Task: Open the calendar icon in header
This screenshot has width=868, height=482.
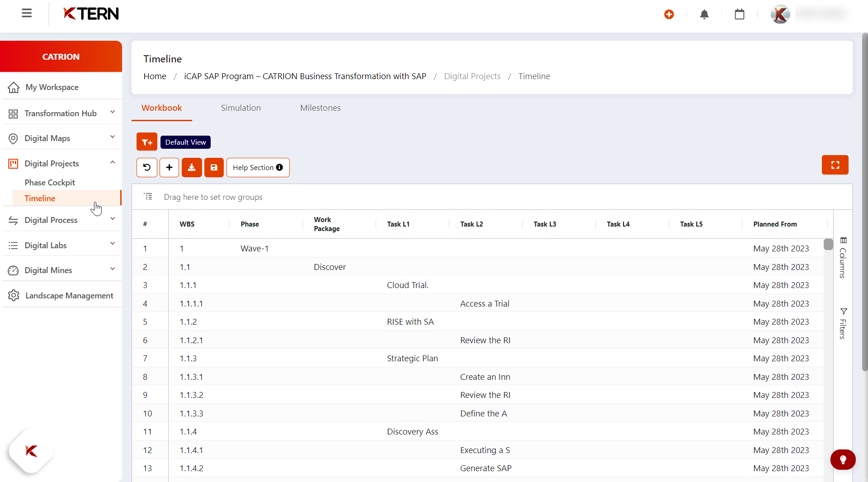Action: click(740, 14)
